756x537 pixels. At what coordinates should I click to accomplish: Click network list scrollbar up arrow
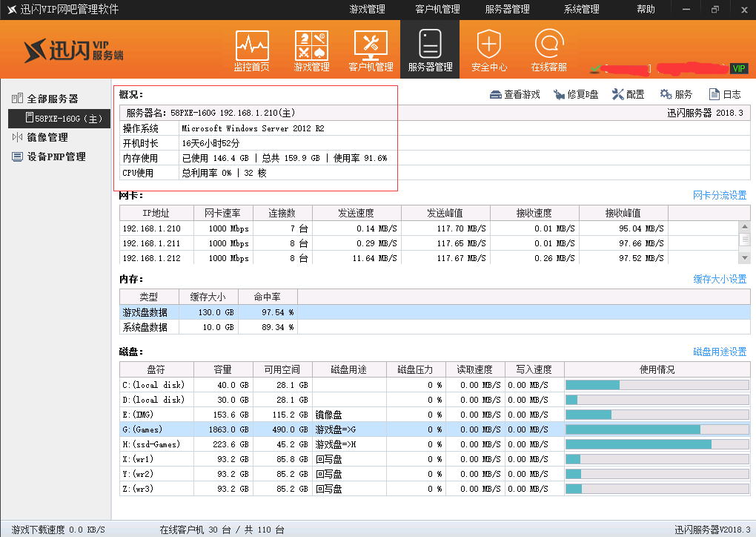click(x=744, y=225)
